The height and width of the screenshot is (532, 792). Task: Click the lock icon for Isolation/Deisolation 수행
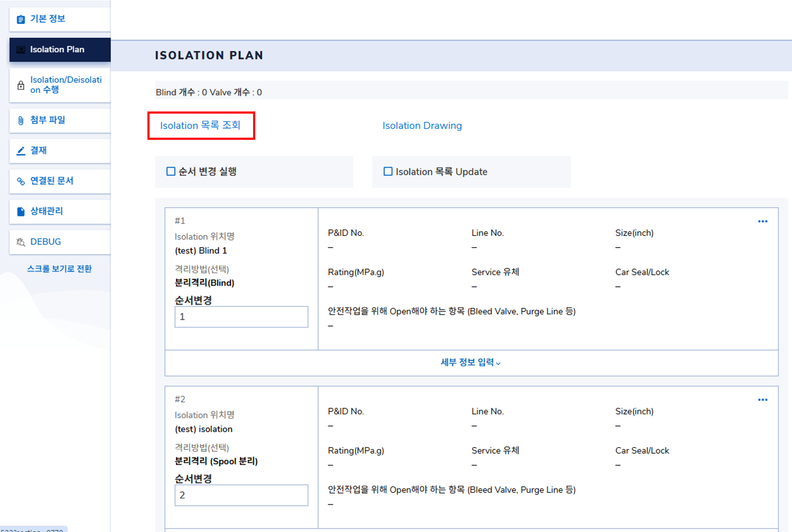[x=21, y=85]
